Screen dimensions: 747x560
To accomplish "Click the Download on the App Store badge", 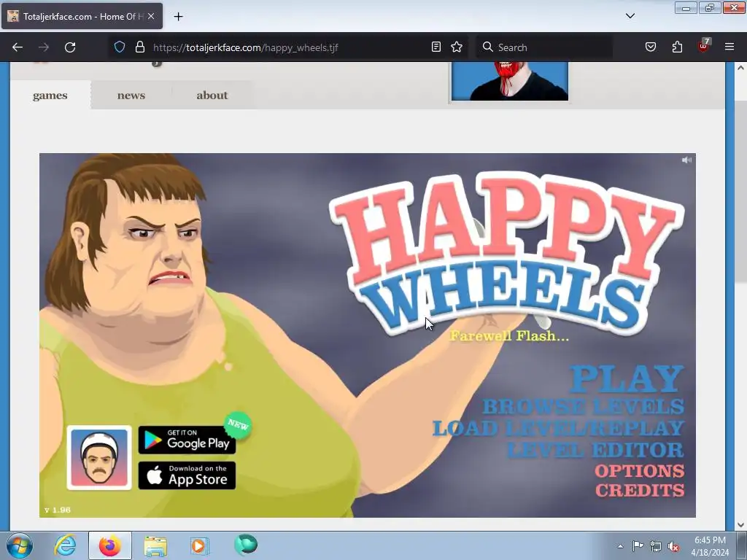I will 187,475.
